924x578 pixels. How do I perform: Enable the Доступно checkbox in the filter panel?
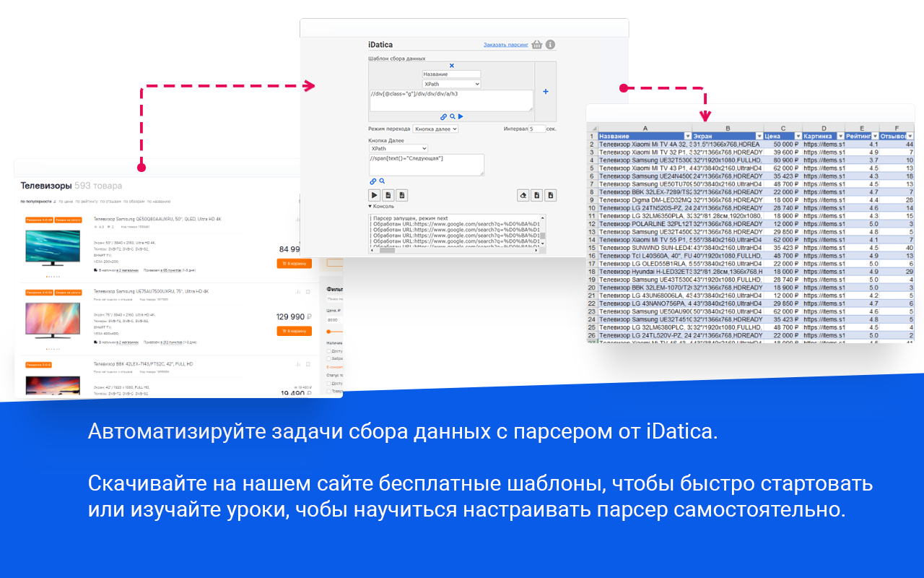pyautogui.click(x=328, y=350)
